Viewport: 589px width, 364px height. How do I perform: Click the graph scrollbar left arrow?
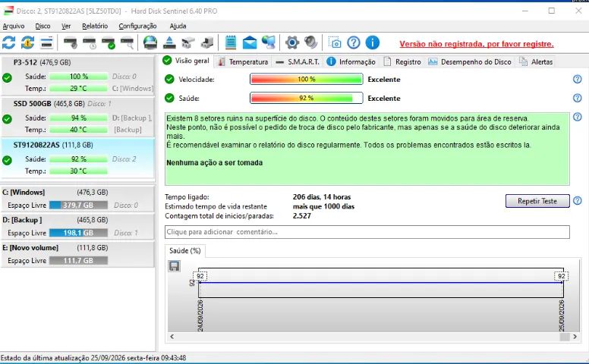[172, 337]
